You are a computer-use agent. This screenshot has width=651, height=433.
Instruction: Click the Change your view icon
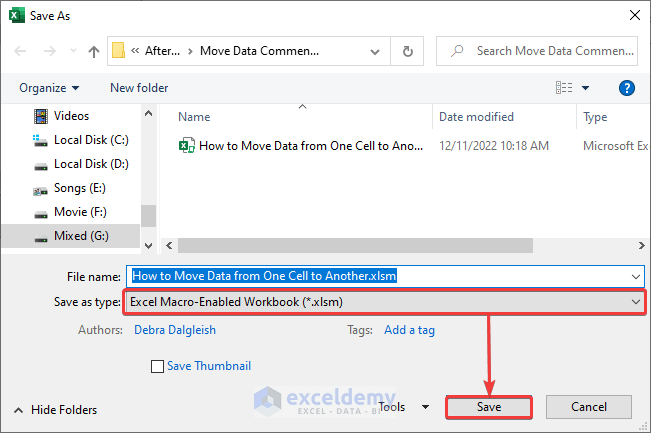tap(563, 88)
